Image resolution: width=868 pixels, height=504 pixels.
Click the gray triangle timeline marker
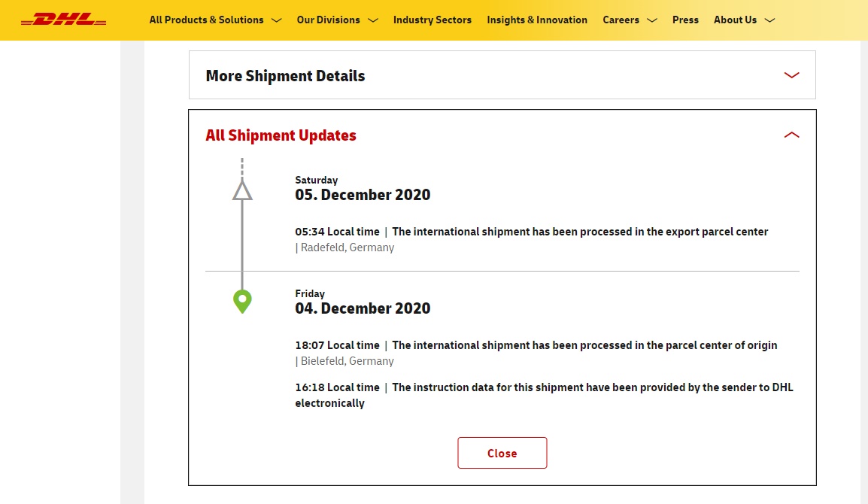(242, 190)
